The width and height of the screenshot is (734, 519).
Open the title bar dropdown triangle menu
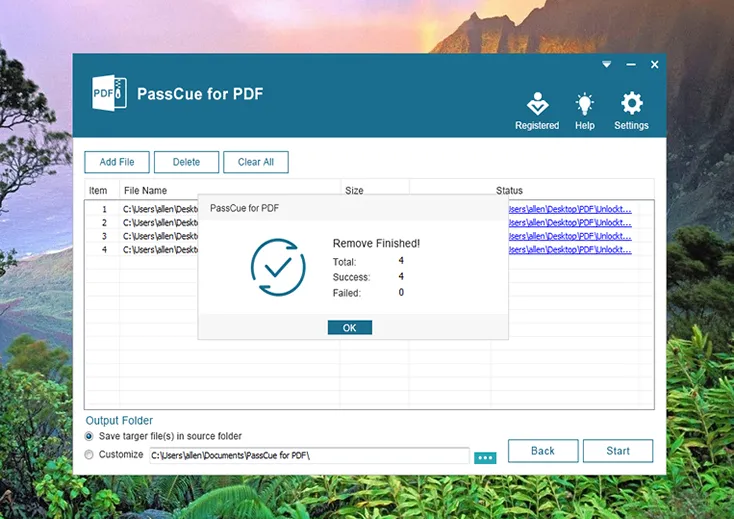coord(607,64)
